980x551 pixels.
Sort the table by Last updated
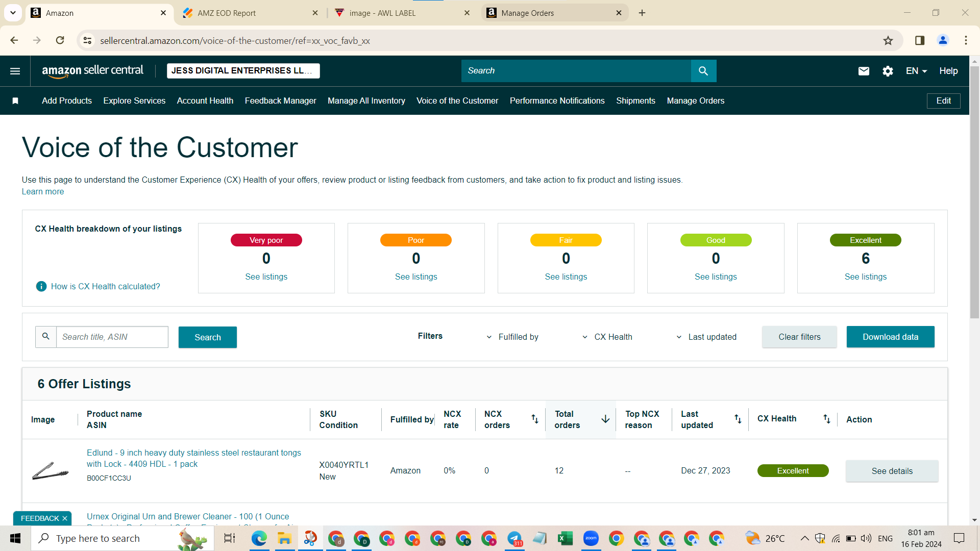click(x=738, y=419)
